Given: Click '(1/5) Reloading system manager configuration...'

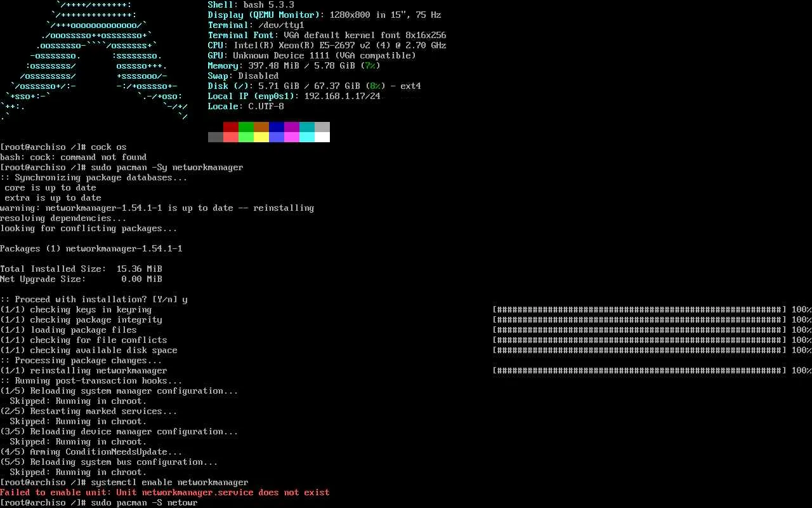Looking at the screenshot, I should 119,391.
